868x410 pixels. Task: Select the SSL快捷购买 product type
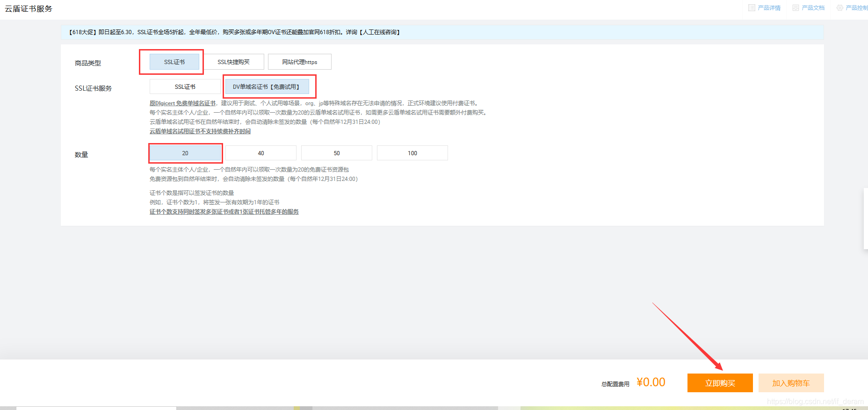233,62
